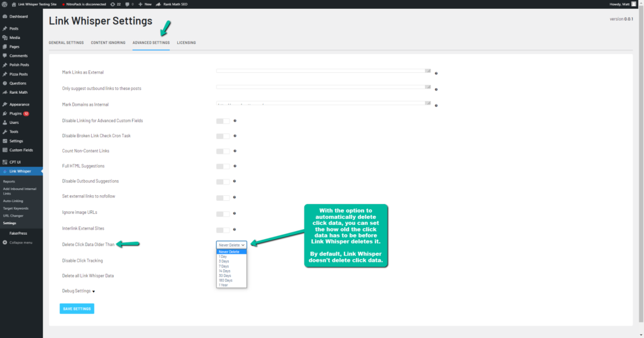Open Reports in Link Whisper submenu
This screenshot has width=644, height=338.
(x=9, y=181)
